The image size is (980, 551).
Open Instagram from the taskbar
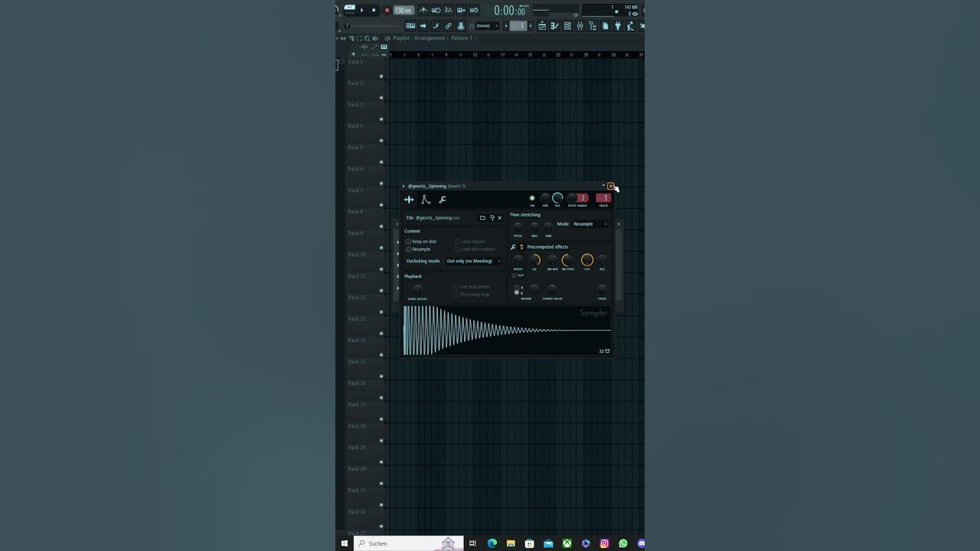(x=605, y=543)
